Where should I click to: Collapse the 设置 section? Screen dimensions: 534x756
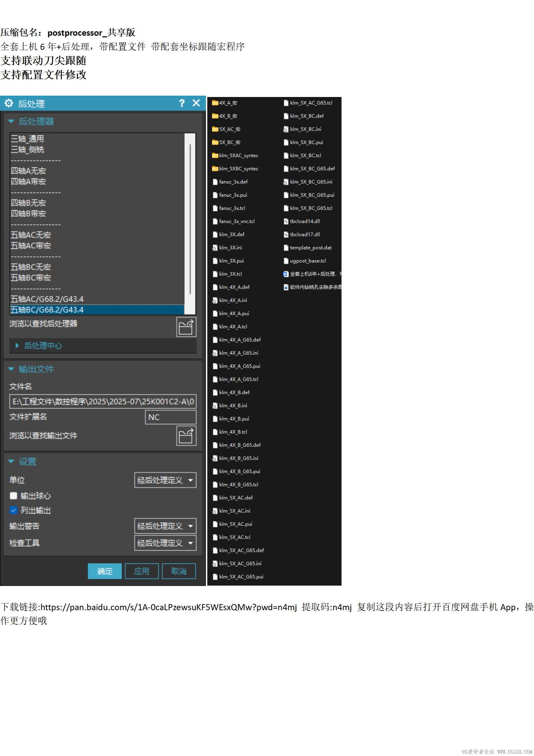tap(11, 461)
